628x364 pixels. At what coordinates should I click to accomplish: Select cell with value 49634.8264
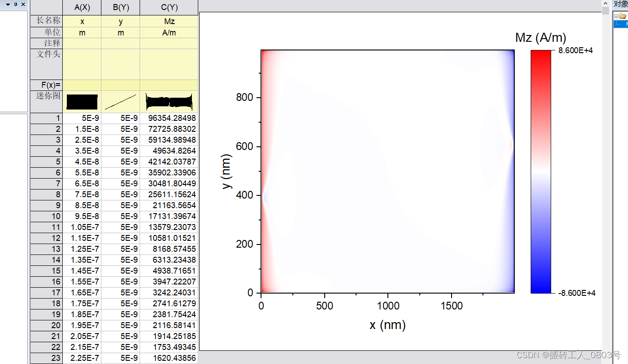[x=169, y=151]
